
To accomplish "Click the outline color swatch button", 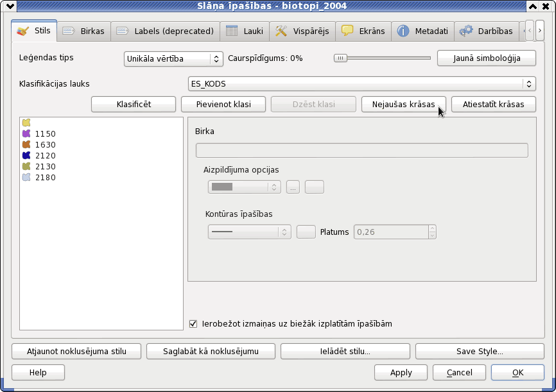I will click(306, 232).
